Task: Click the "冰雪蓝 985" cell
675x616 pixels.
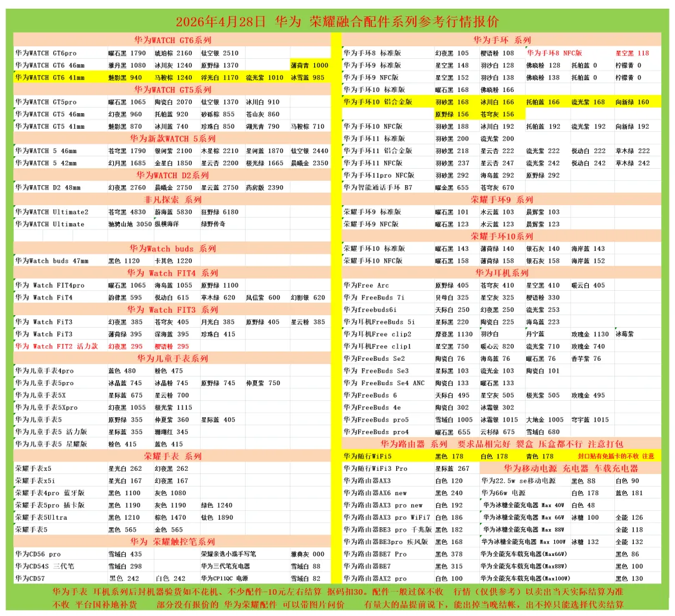Action: (307, 78)
